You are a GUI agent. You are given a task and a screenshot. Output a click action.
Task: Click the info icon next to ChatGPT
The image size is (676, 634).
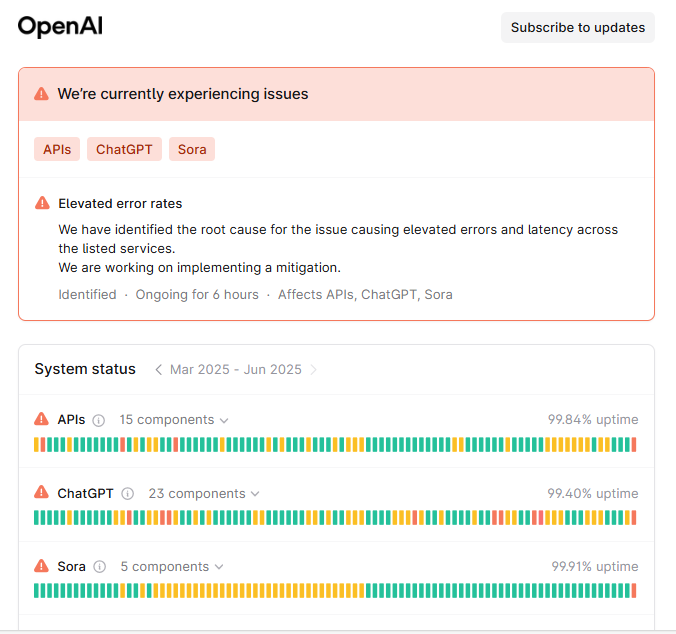tap(127, 494)
